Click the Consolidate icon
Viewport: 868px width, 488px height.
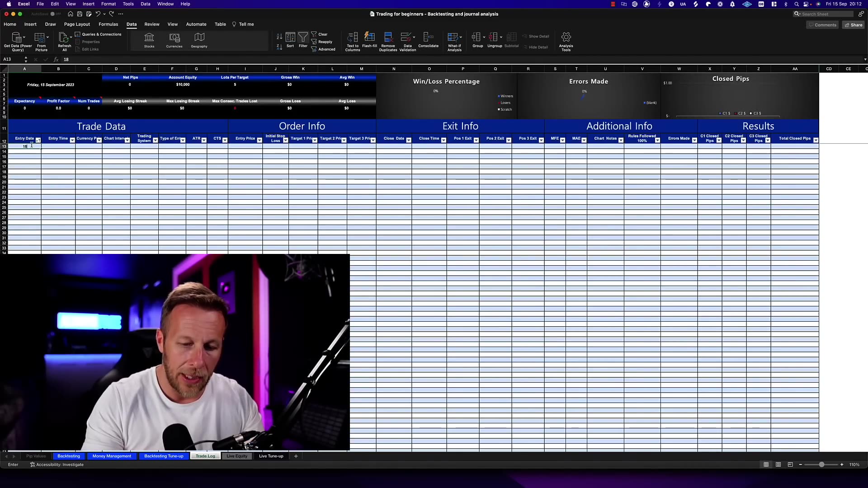click(428, 37)
